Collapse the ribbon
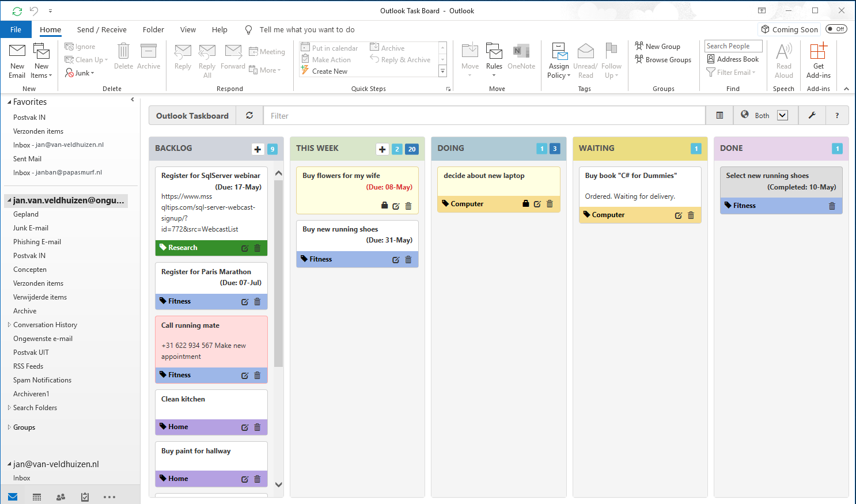This screenshot has height=504, width=856. pyautogui.click(x=846, y=89)
